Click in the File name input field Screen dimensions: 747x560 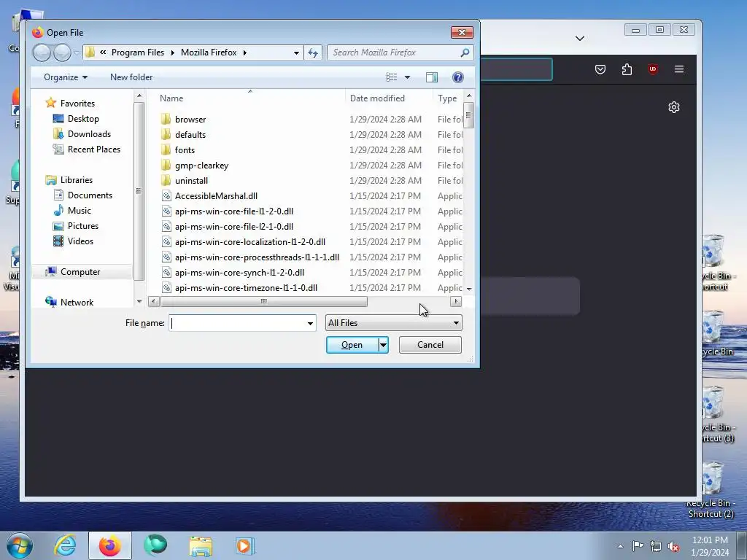pyautogui.click(x=238, y=323)
